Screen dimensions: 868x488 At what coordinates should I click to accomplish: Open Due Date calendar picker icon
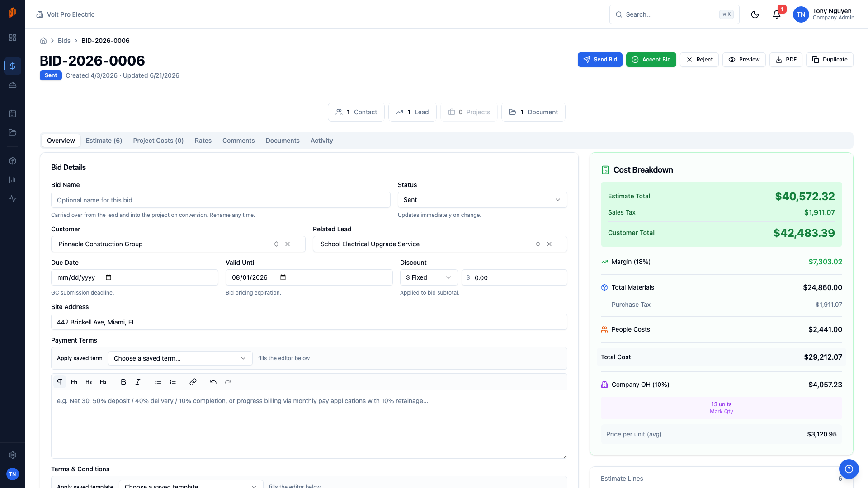click(108, 277)
